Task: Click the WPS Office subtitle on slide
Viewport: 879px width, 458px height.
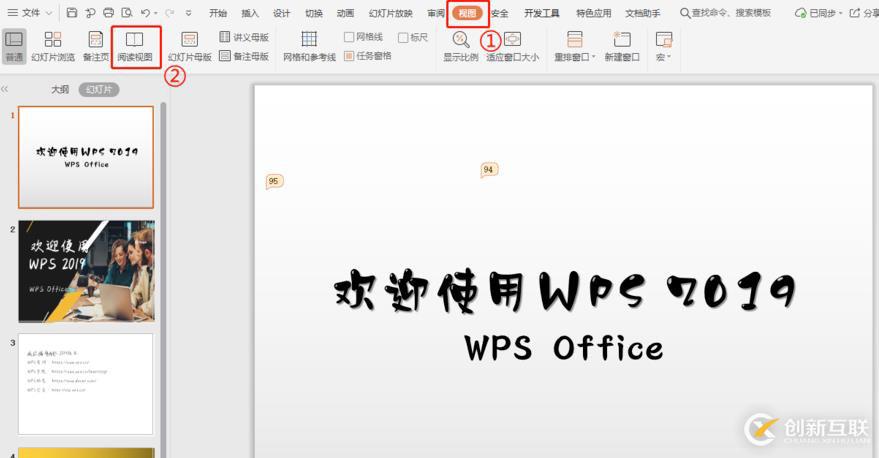Action: [x=564, y=348]
